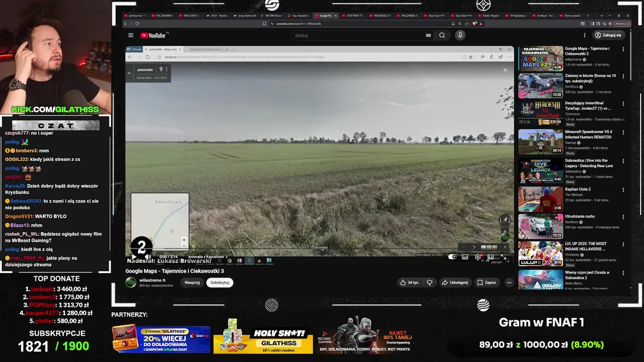The width and height of the screenshot is (644, 362).
Task: Toggle subtitles in the video player
Action: [x=465, y=257]
